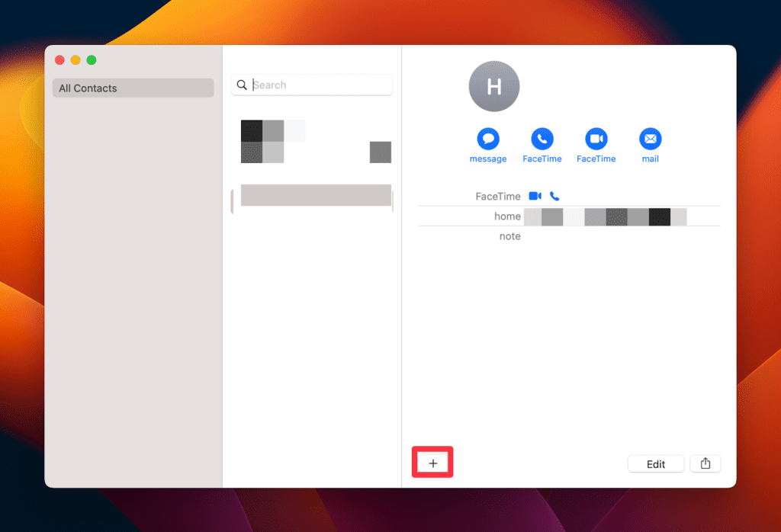This screenshot has width=781, height=532.
Task: Compose an email via the mail icon
Action: (650, 139)
